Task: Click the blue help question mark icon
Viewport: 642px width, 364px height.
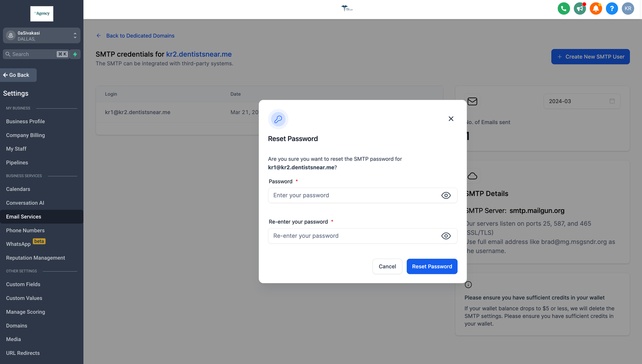Action: pos(612,8)
